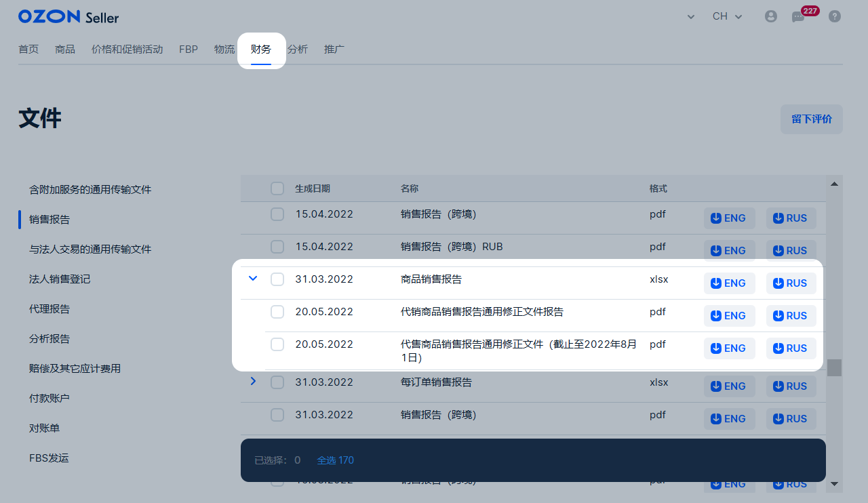Open the 物流 tab

click(224, 49)
